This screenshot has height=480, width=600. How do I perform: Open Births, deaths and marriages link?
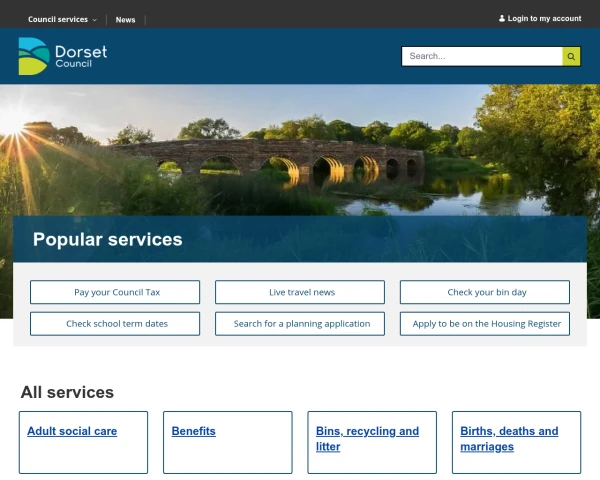(509, 439)
